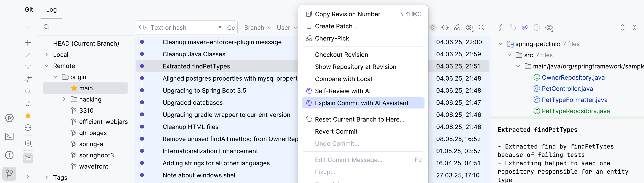Click the Refresh log icon

click(x=445, y=27)
